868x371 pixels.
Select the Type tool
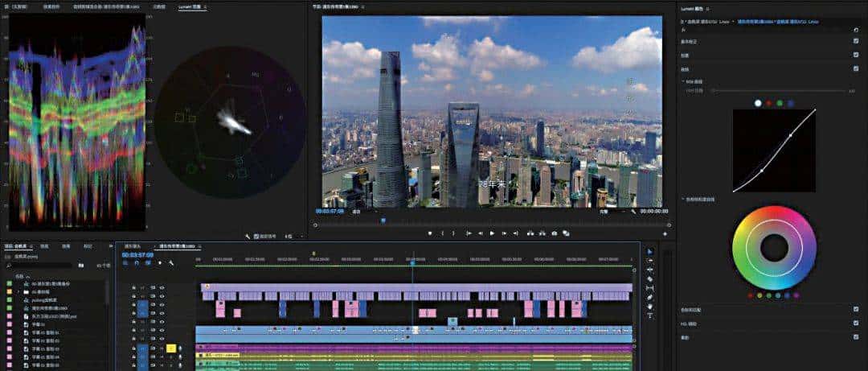650,315
